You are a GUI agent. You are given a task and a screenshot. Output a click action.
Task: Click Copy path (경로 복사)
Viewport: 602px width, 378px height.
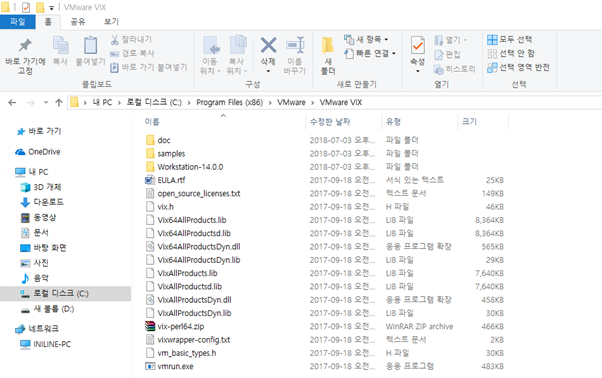(x=132, y=53)
